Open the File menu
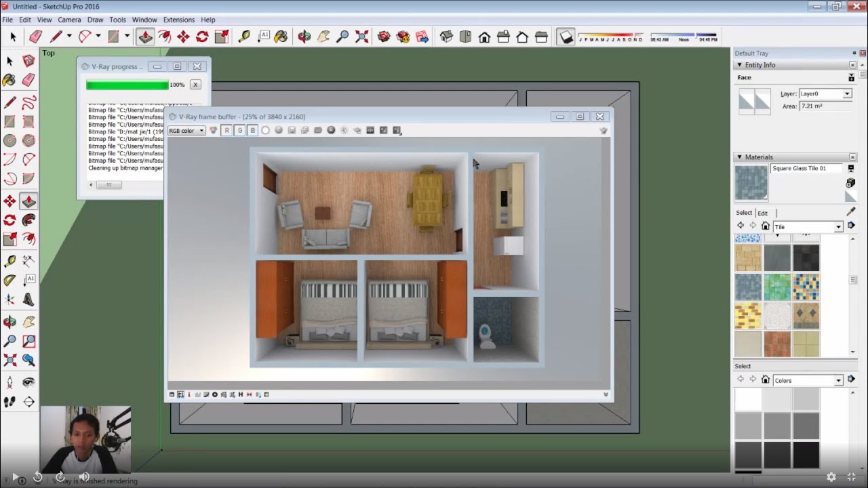 (x=7, y=20)
